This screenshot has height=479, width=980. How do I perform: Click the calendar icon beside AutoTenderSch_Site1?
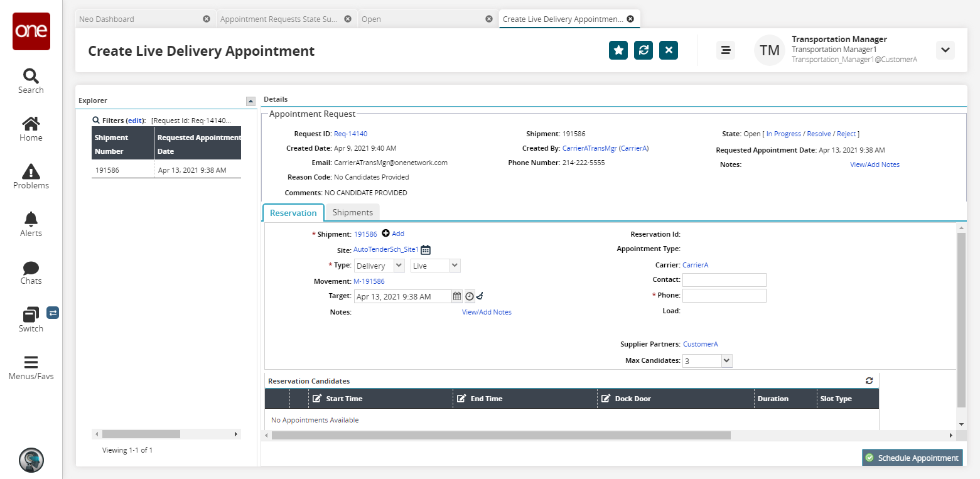click(426, 250)
